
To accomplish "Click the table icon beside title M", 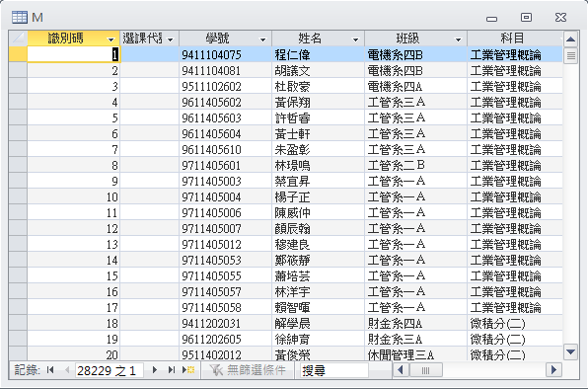I will click(20, 17).
